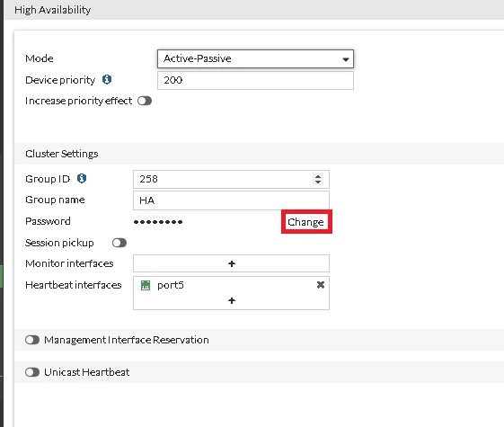Enable the Unicast Heartbeat toggle

click(x=32, y=372)
